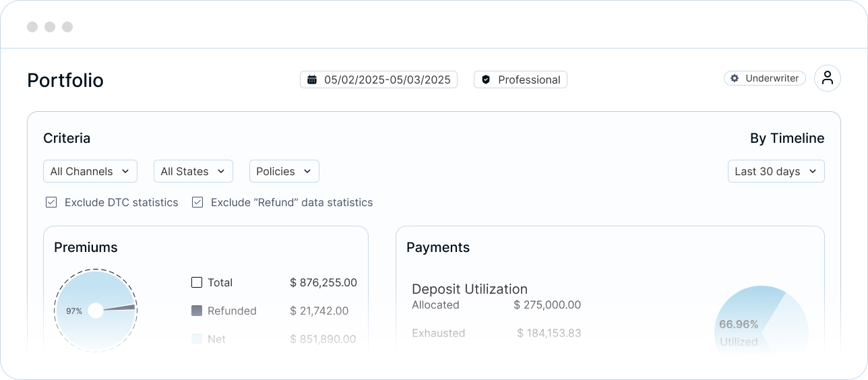Screen dimensions: 868x380
Task: Open the Policies dropdown
Action: [284, 171]
